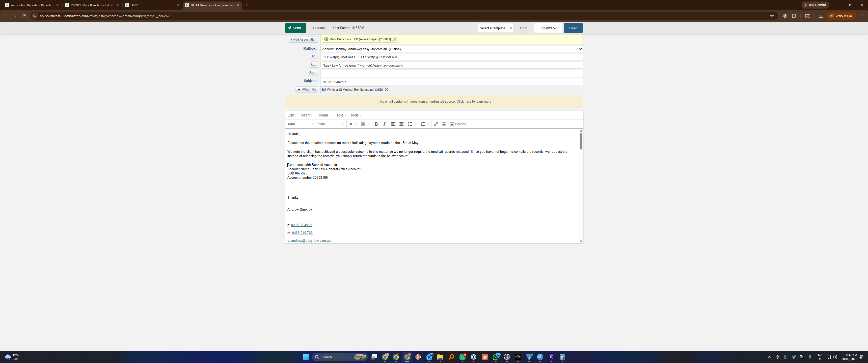Edit the Subject field
Image resolution: width=868 pixels, height=363 pixels.
pyautogui.click(x=451, y=82)
